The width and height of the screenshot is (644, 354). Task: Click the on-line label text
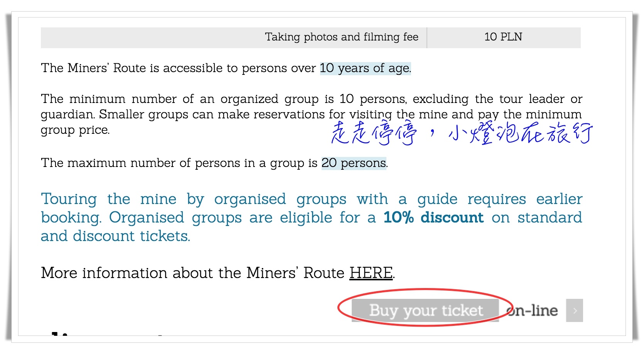532,310
